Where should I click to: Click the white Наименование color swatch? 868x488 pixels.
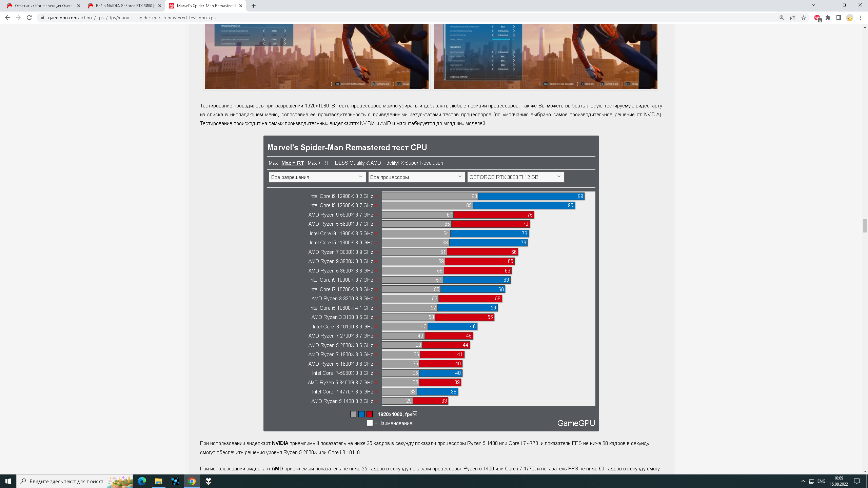click(370, 423)
